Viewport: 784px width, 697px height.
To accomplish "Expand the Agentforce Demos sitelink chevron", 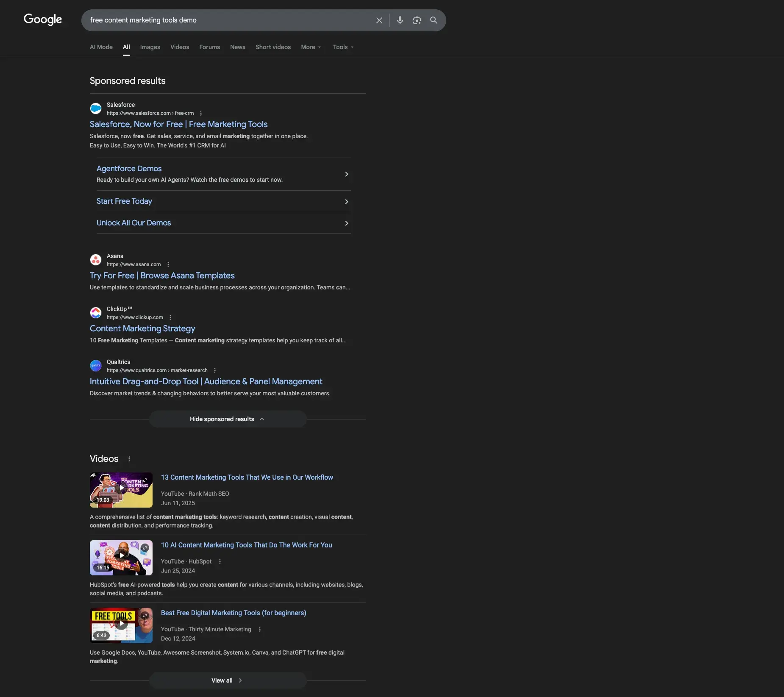I will (346, 174).
